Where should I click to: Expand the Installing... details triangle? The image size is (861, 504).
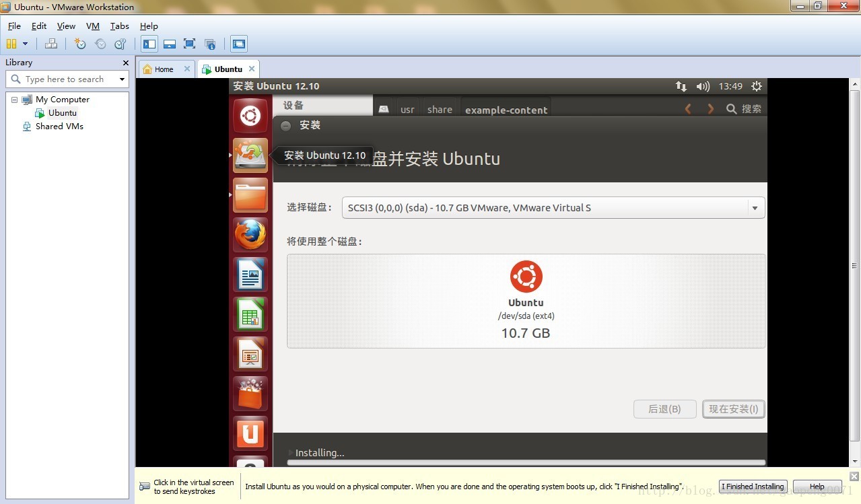(x=291, y=453)
